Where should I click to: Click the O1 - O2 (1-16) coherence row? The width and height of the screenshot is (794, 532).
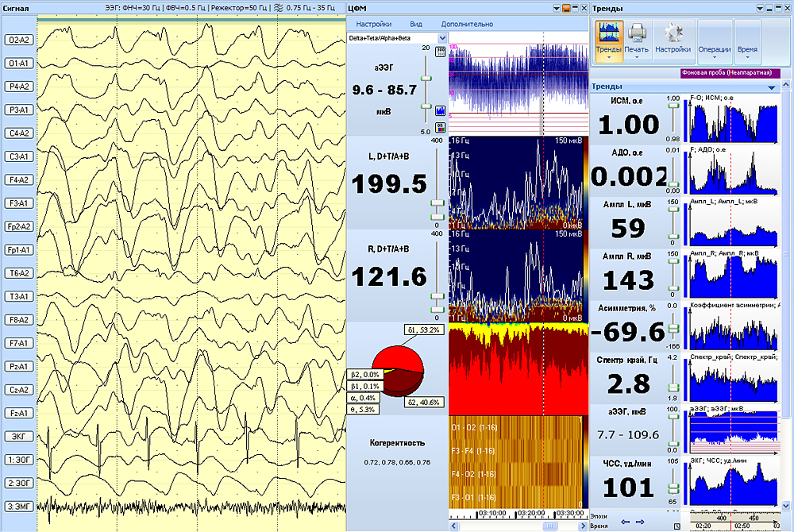tap(515, 428)
